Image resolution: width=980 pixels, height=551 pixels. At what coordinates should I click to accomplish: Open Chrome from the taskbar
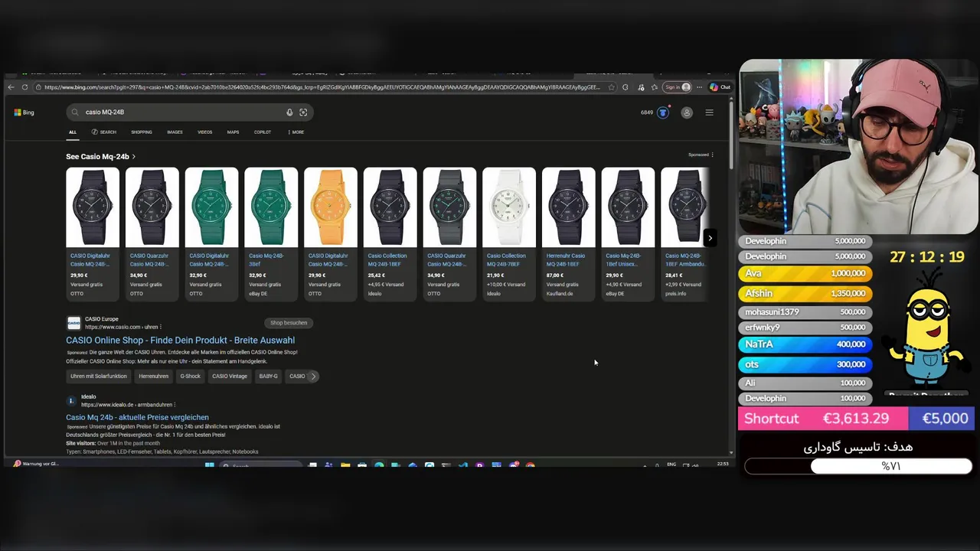530,465
